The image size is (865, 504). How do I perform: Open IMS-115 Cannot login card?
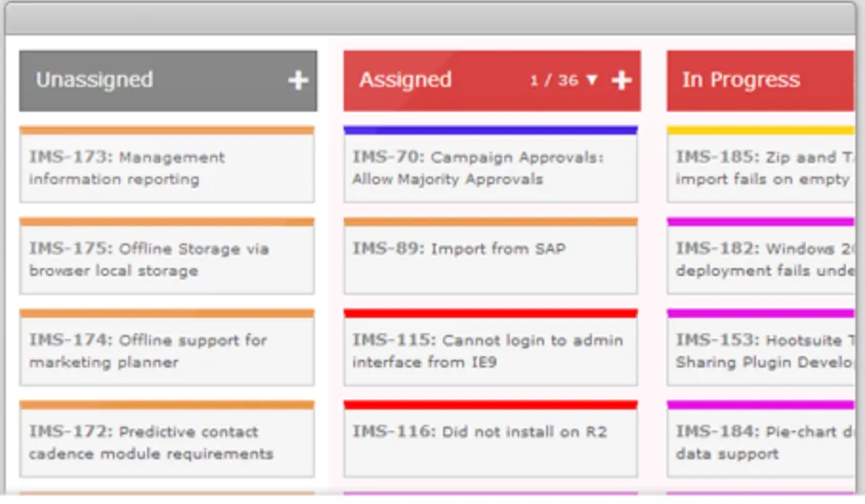point(490,351)
